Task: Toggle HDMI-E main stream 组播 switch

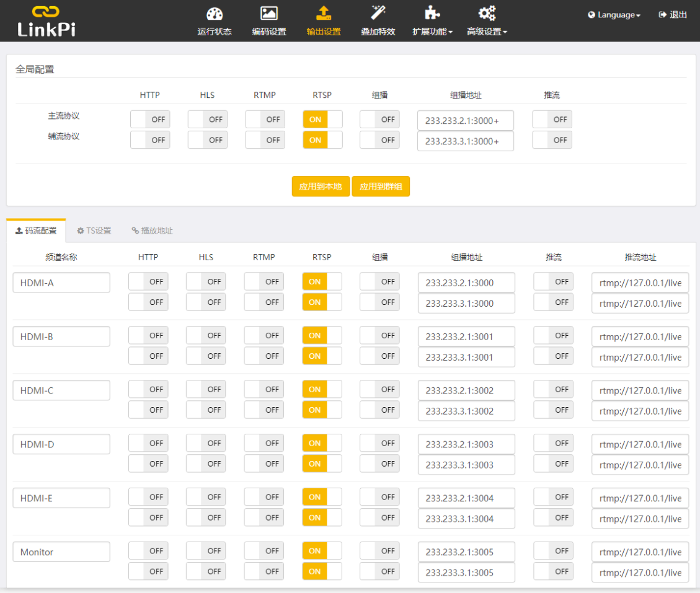Action: click(x=380, y=497)
